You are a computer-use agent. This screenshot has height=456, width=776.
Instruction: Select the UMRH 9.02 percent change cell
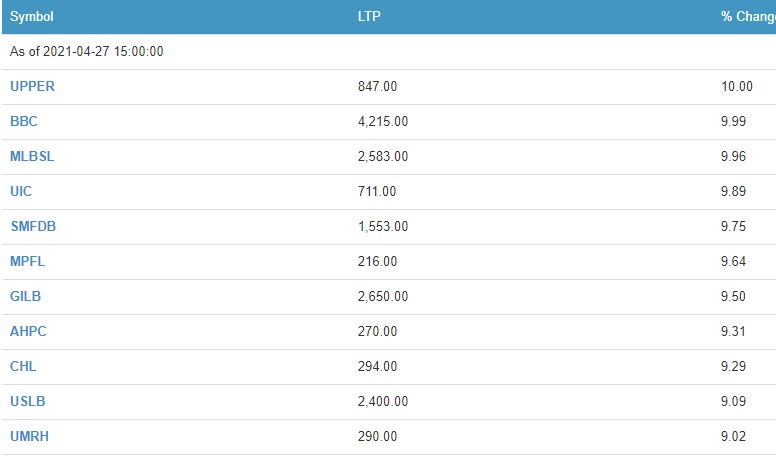pos(734,437)
